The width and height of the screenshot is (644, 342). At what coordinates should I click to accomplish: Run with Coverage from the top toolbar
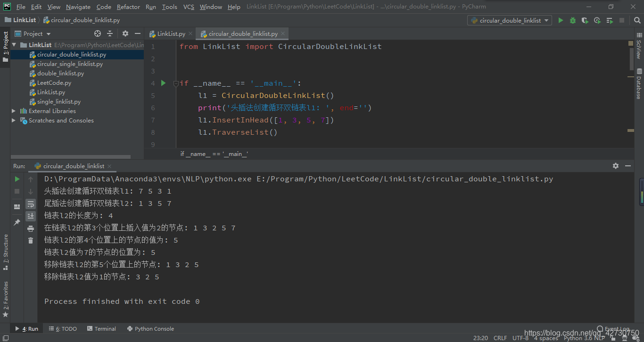pos(585,20)
